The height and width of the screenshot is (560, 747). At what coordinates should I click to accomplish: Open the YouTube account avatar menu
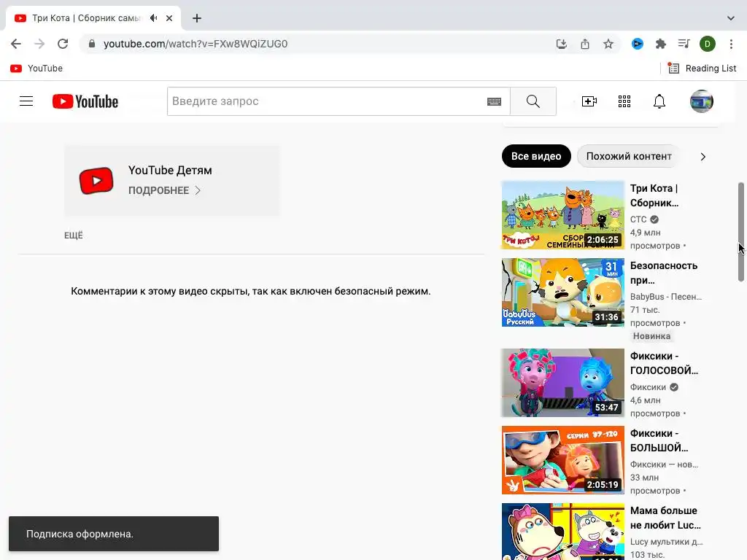(x=702, y=101)
